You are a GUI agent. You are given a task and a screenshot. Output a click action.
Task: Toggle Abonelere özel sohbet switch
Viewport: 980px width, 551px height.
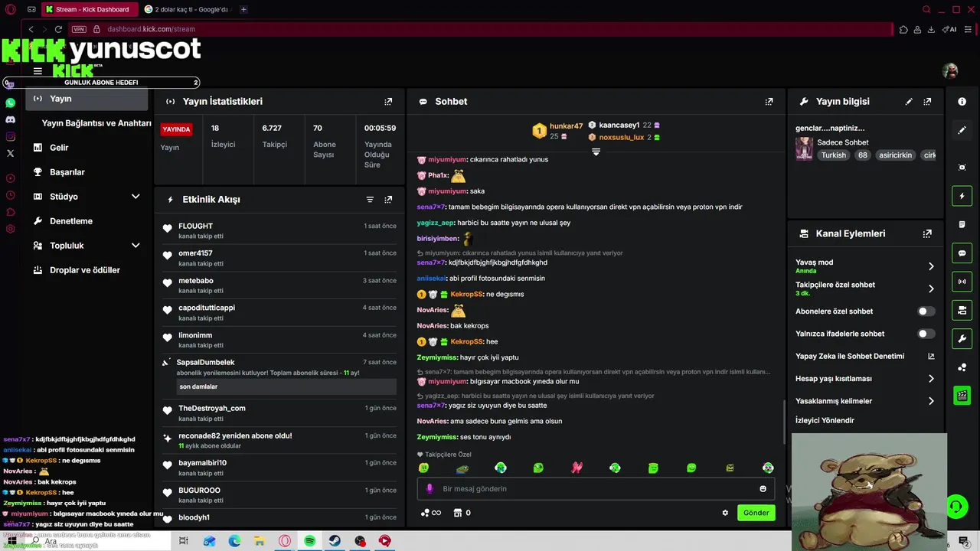click(x=926, y=311)
